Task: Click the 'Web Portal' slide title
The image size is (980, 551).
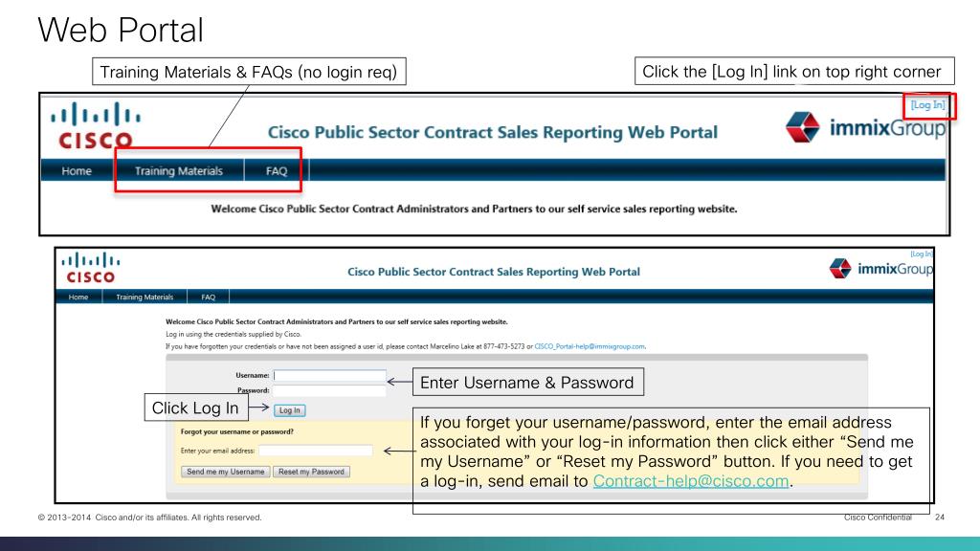Action: 121,30
